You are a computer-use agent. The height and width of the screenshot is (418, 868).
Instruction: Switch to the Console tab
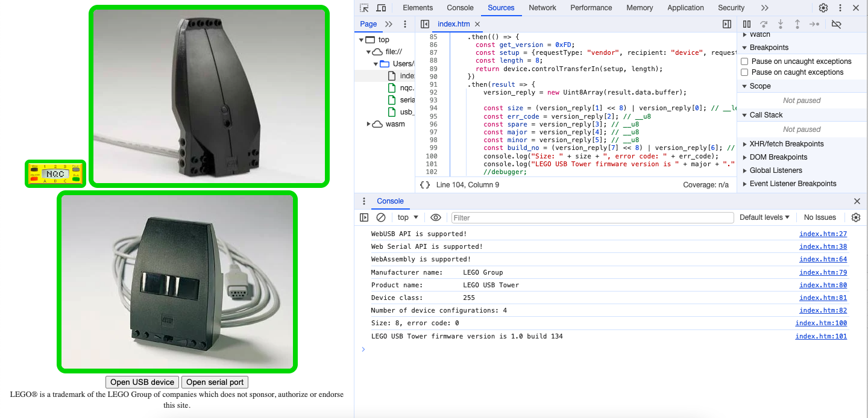[x=460, y=8]
